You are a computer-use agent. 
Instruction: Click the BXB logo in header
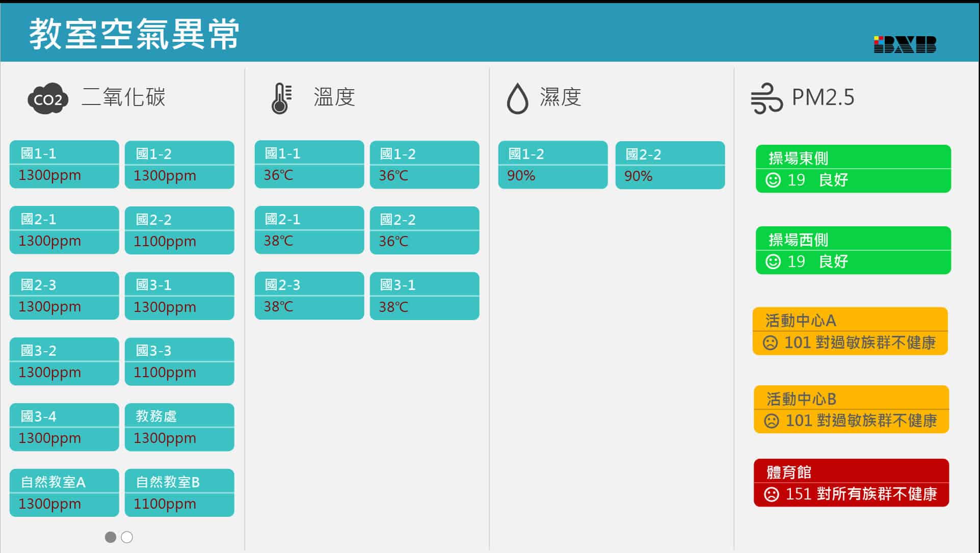[905, 44]
